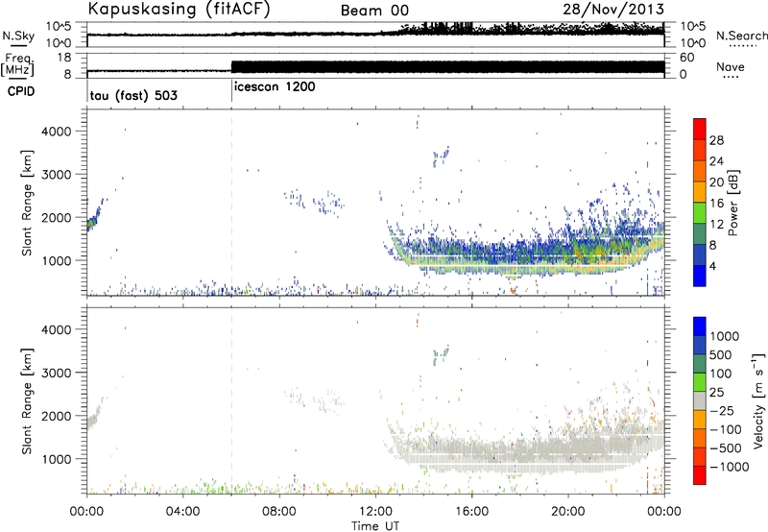Click the '-1000' Velocity colorbar tick
The height and width of the screenshot is (532, 768).
(x=730, y=467)
